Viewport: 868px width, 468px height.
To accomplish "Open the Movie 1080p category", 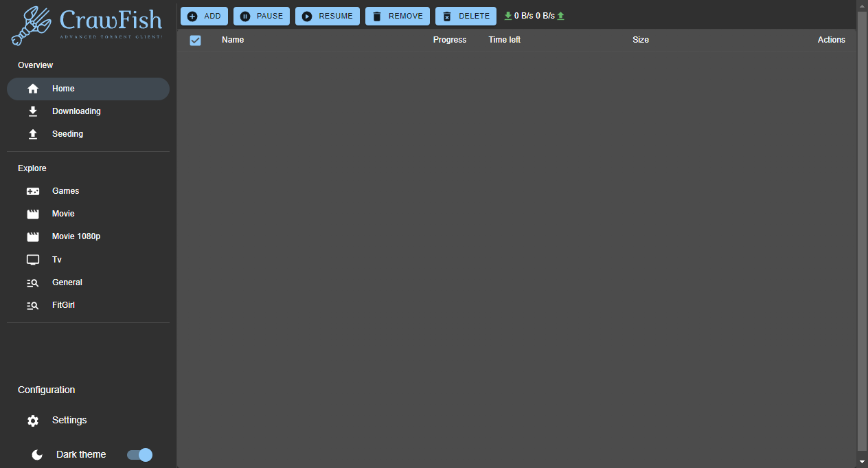I will 88,236.
